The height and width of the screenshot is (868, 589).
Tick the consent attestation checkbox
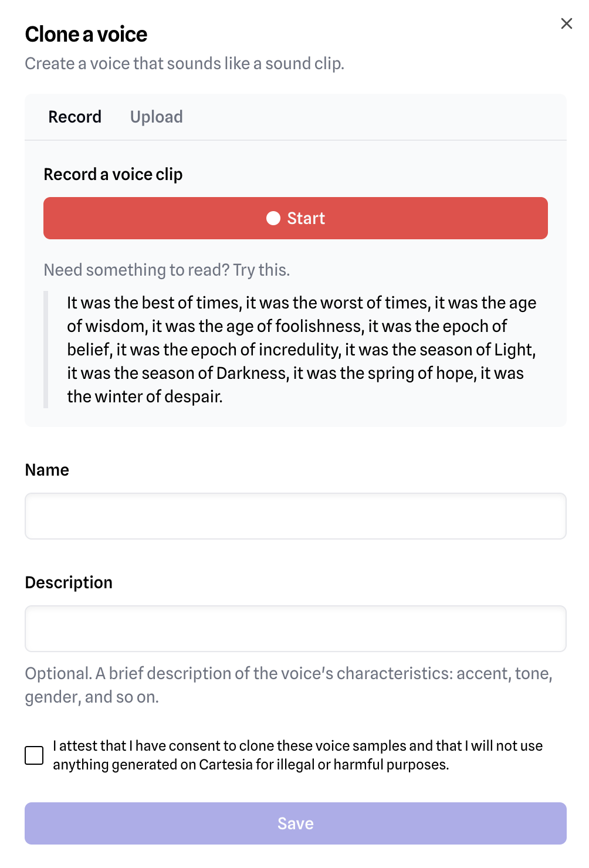[34, 755]
